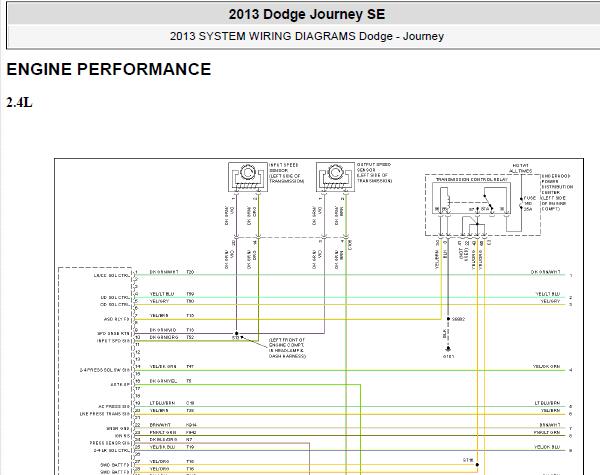Click the splice dot on SPD SNSR RTN line
The height and width of the screenshot is (475, 600).
[x=236, y=333]
